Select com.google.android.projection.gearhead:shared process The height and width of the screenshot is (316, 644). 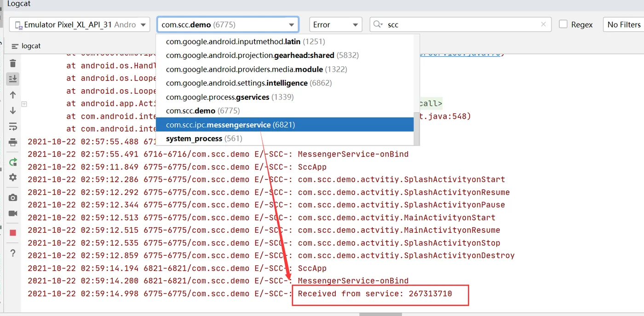click(x=284, y=55)
